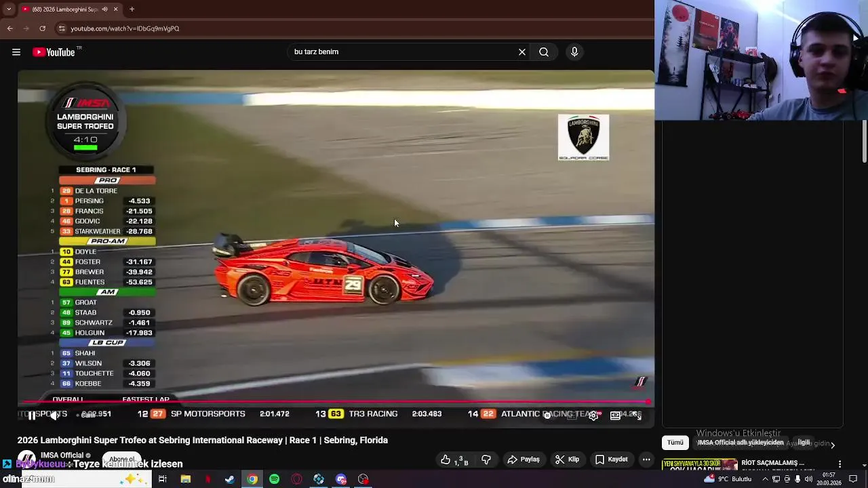Open the tab search dropdown arrow
The height and width of the screenshot is (488, 868).
click(8, 9)
